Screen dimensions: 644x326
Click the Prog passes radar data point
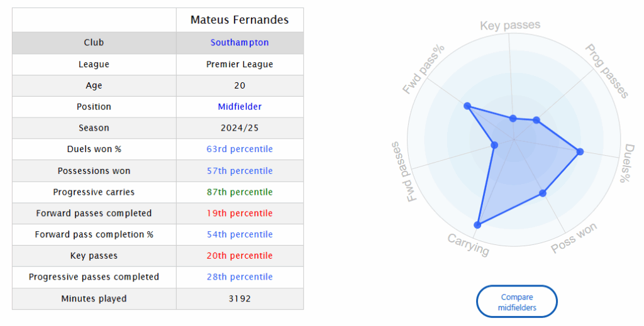point(536,120)
